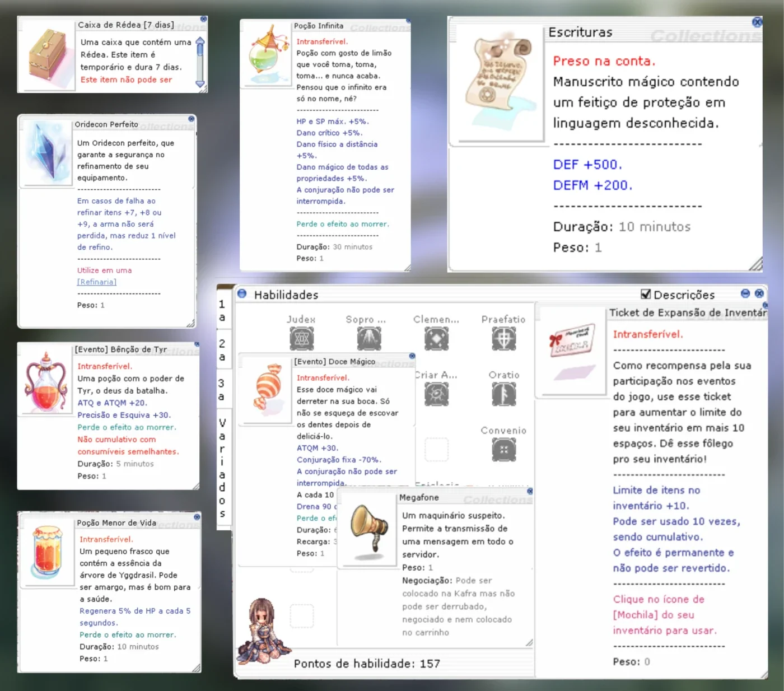Click the 'Pontos de habilidade: 157' text
The image size is (784, 691).
pyautogui.click(x=367, y=664)
